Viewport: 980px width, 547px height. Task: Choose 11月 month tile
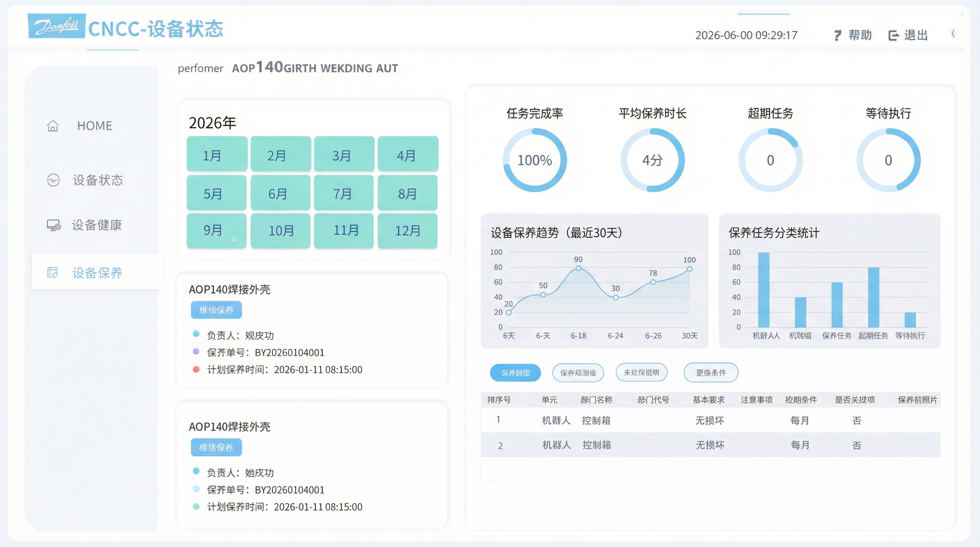coord(344,230)
